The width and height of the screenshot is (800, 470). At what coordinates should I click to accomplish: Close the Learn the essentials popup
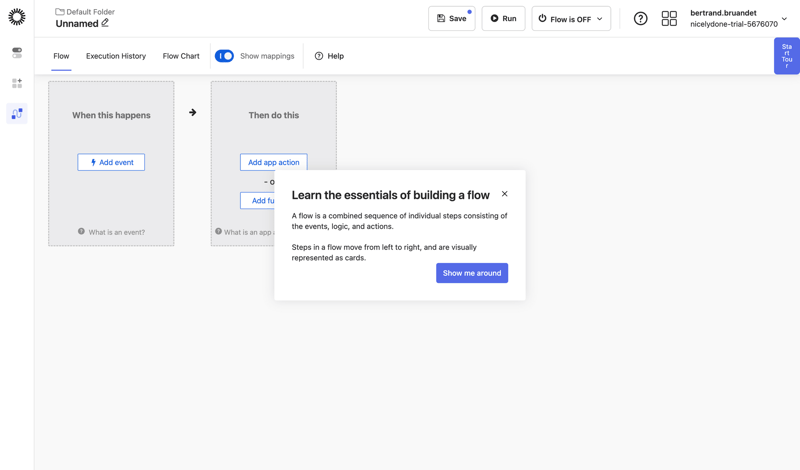click(x=505, y=194)
